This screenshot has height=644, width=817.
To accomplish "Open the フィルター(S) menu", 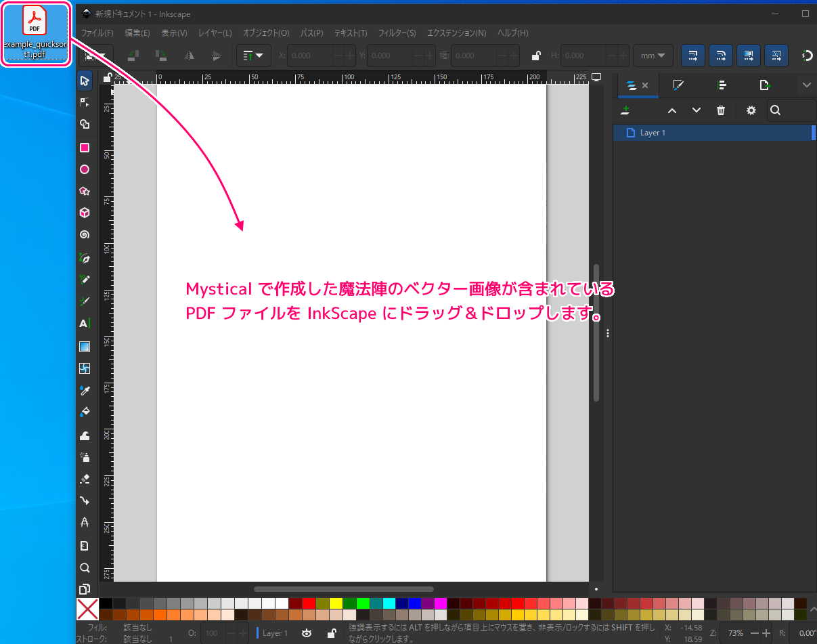I will (x=397, y=33).
